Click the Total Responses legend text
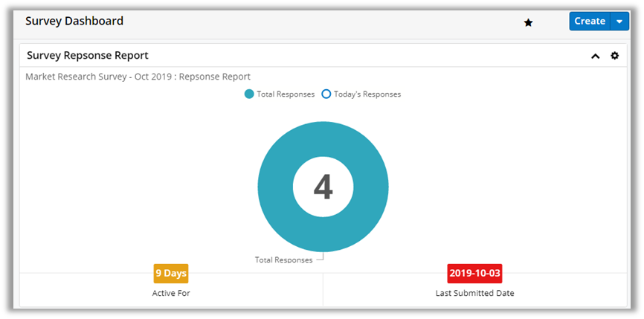The height and width of the screenshot is (319, 644). pyautogui.click(x=286, y=94)
